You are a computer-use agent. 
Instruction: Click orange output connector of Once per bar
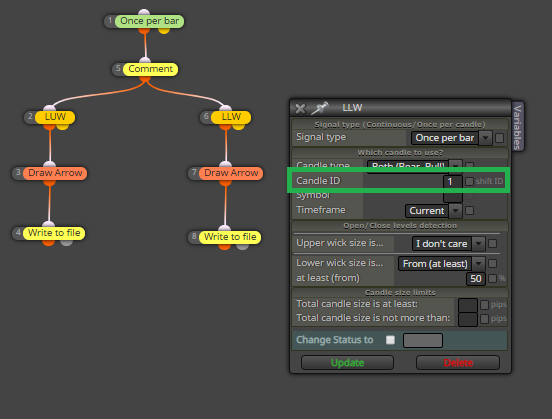pyautogui.click(x=144, y=30)
